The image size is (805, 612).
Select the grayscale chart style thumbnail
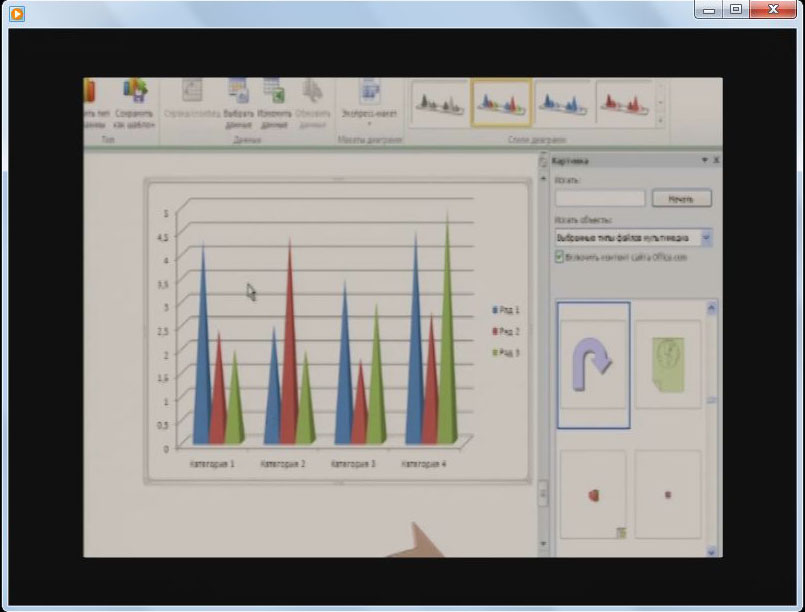pos(439,102)
